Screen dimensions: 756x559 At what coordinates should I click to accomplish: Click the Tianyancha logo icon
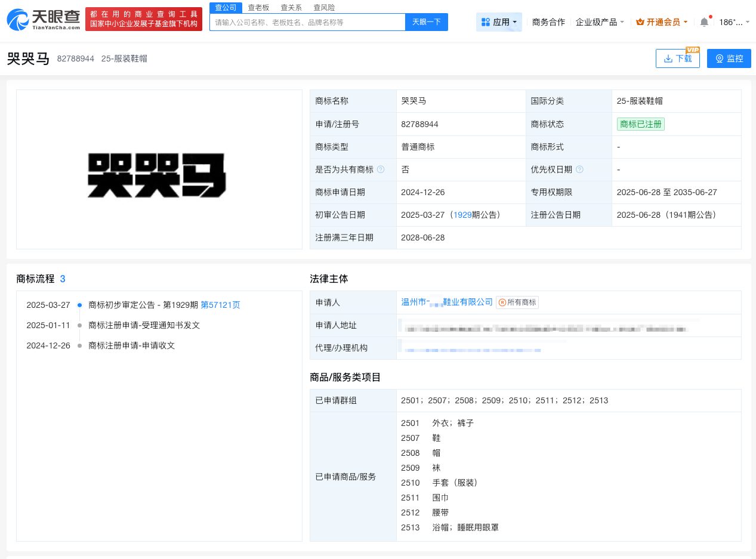coord(17,20)
